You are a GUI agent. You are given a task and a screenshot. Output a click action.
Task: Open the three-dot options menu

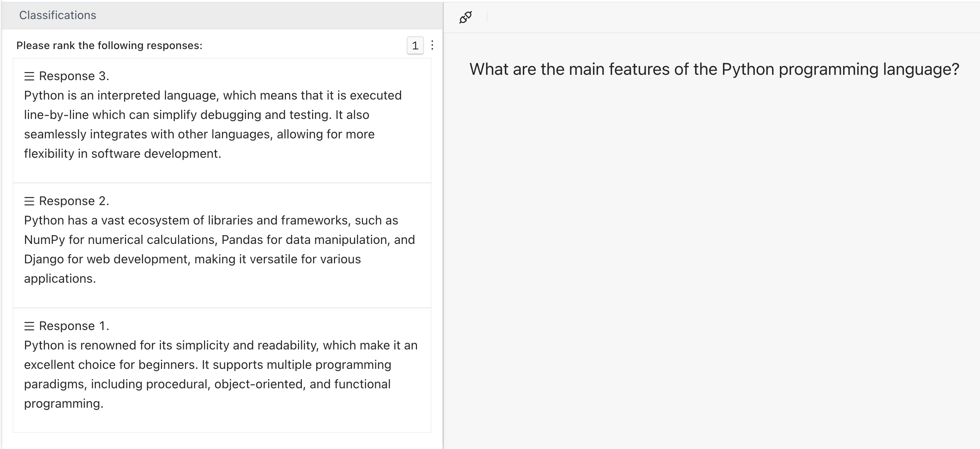432,46
